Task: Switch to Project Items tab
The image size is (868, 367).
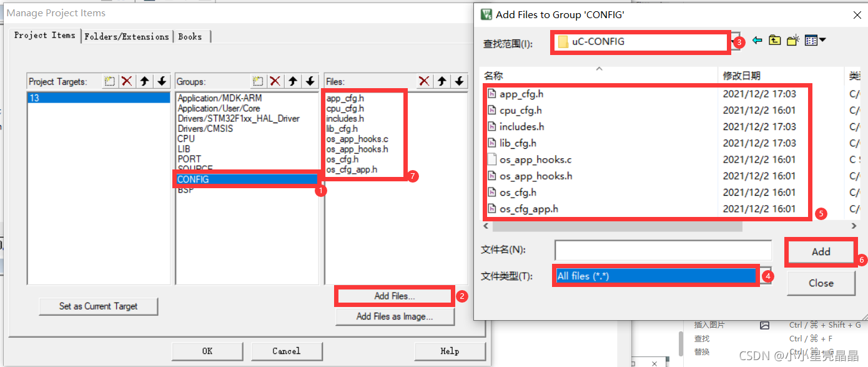Action: (45, 36)
